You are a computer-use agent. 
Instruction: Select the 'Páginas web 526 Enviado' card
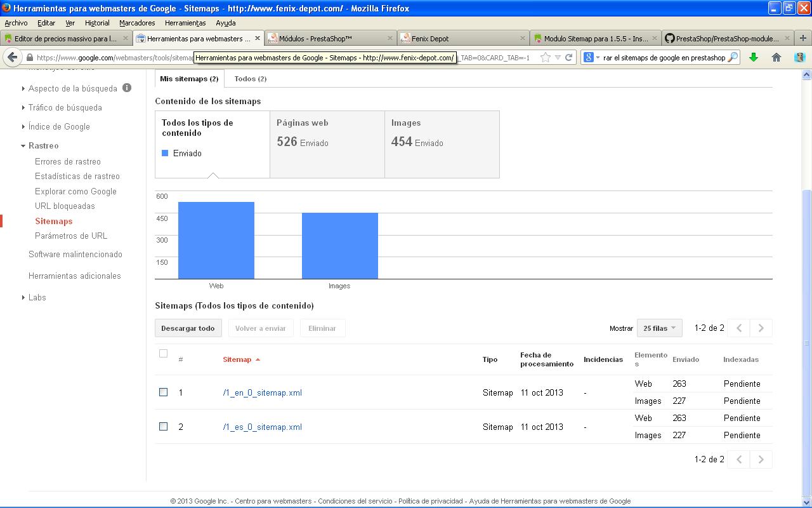click(327, 145)
